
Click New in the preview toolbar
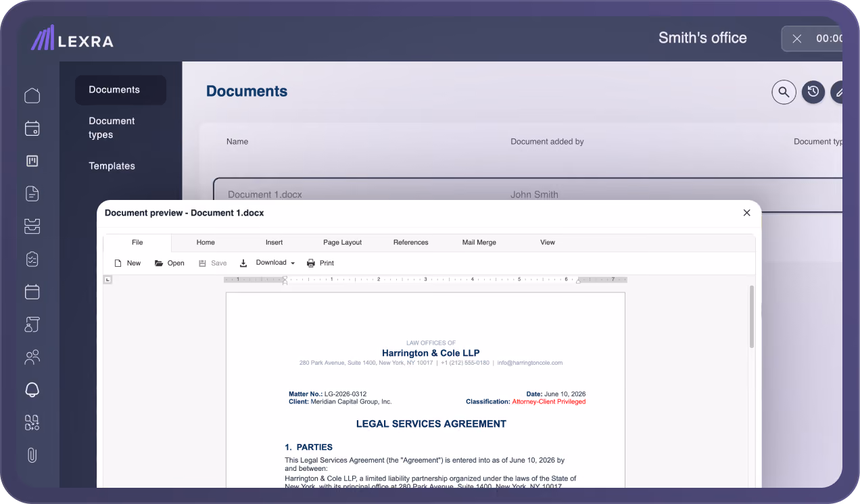pos(127,263)
